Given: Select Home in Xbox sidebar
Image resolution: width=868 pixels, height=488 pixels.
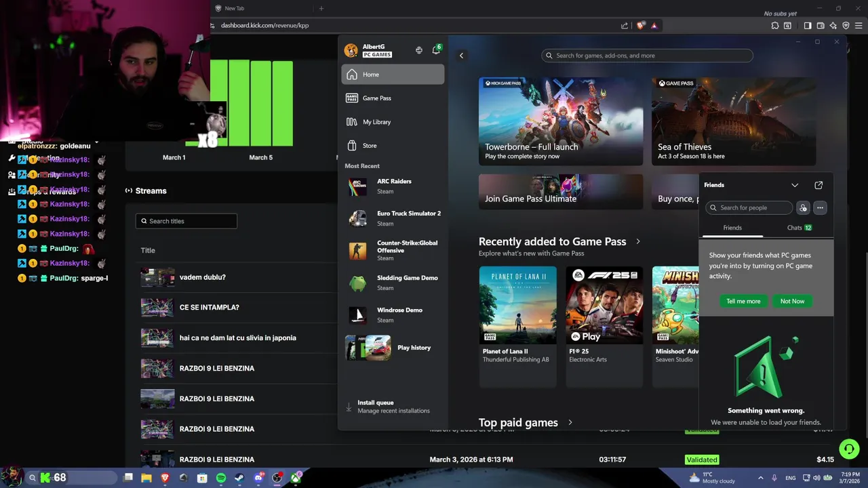Looking at the screenshot, I should 393,75.
